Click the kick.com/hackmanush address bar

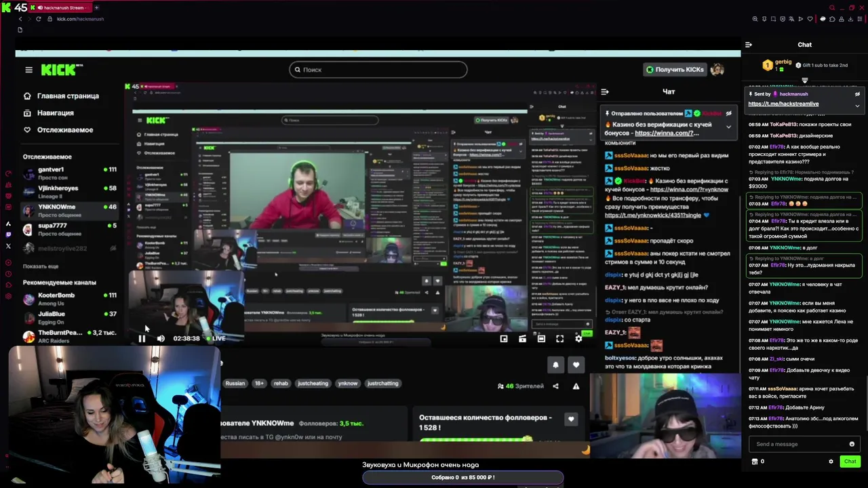[x=80, y=19]
